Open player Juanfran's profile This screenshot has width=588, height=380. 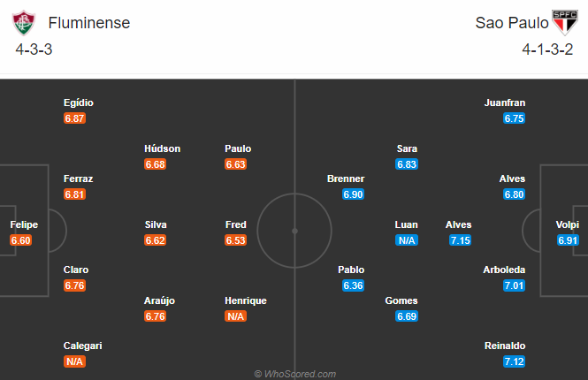[504, 103]
